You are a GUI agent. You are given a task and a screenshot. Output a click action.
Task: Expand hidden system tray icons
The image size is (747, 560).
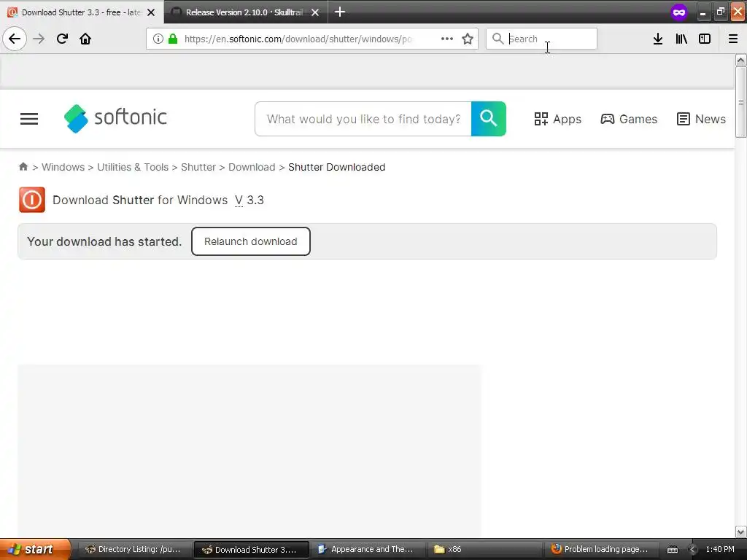[x=692, y=550]
